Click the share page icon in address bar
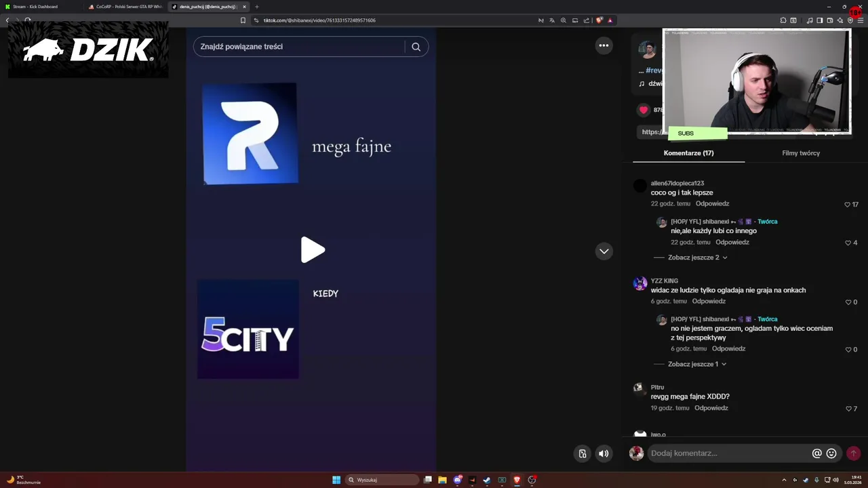Image resolution: width=868 pixels, height=488 pixels. [587, 20]
